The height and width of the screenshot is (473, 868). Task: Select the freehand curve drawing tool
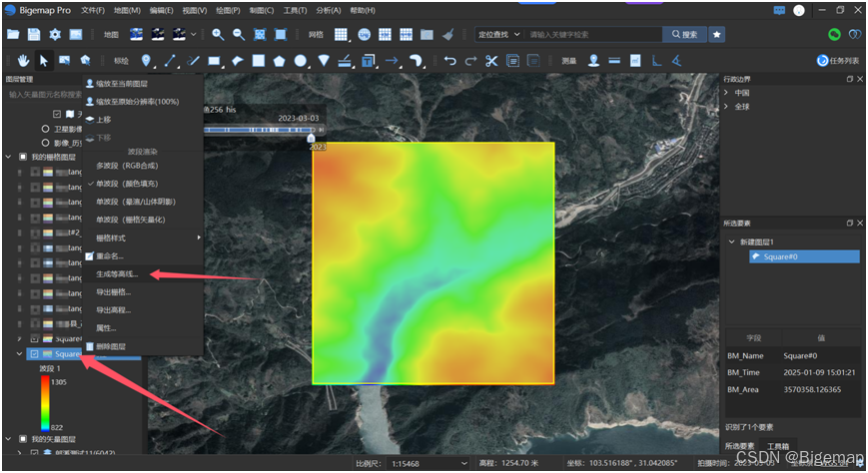[193, 60]
